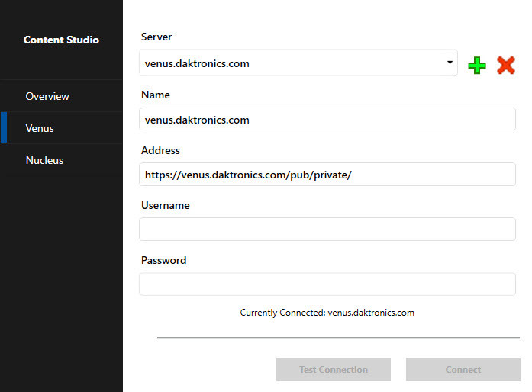Add a new server with green plus icon
This screenshot has height=392, width=532.
(477, 65)
